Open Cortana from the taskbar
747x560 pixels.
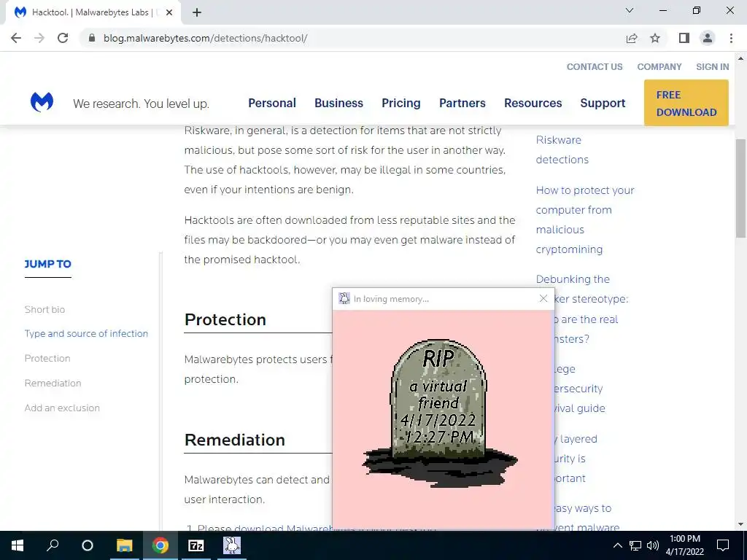coord(88,545)
